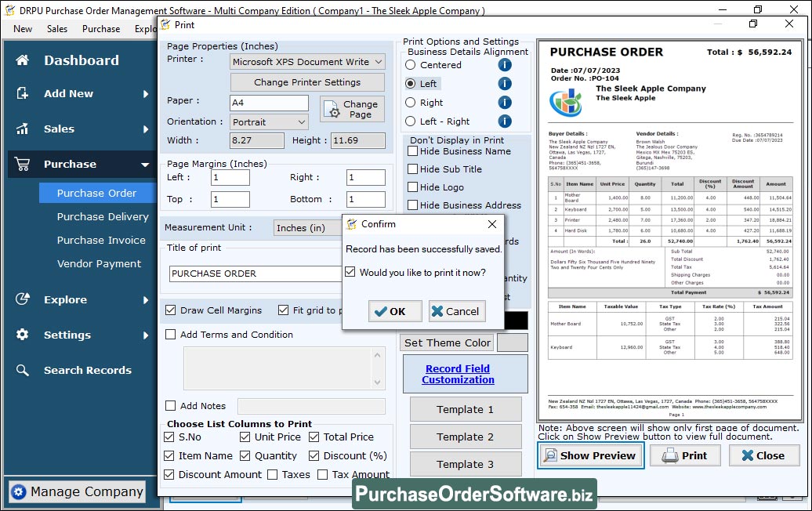Click the Explore pie chart icon
This screenshot has height=511, width=812.
22,299
